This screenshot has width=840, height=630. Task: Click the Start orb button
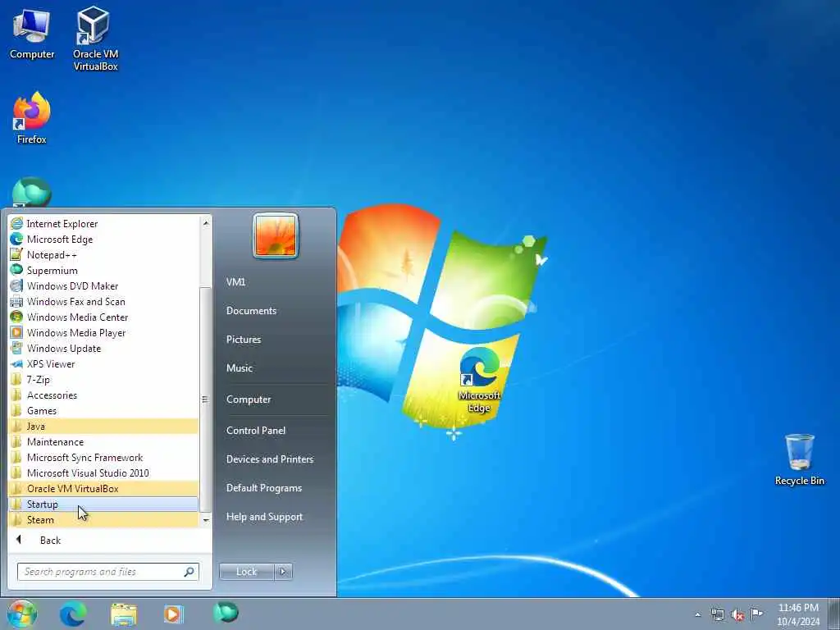pyautogui.click(x=22, y=614)
